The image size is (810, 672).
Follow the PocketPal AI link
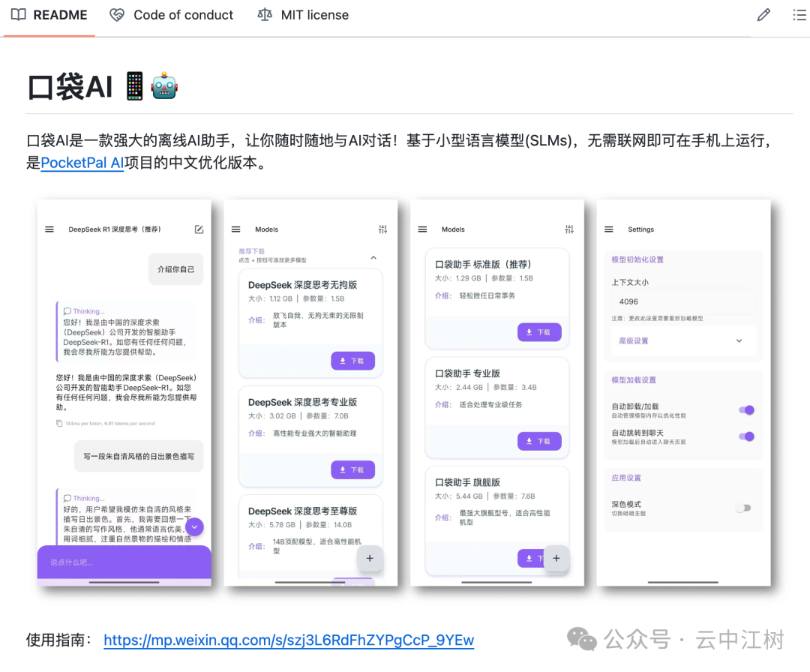tap(82, 163)
